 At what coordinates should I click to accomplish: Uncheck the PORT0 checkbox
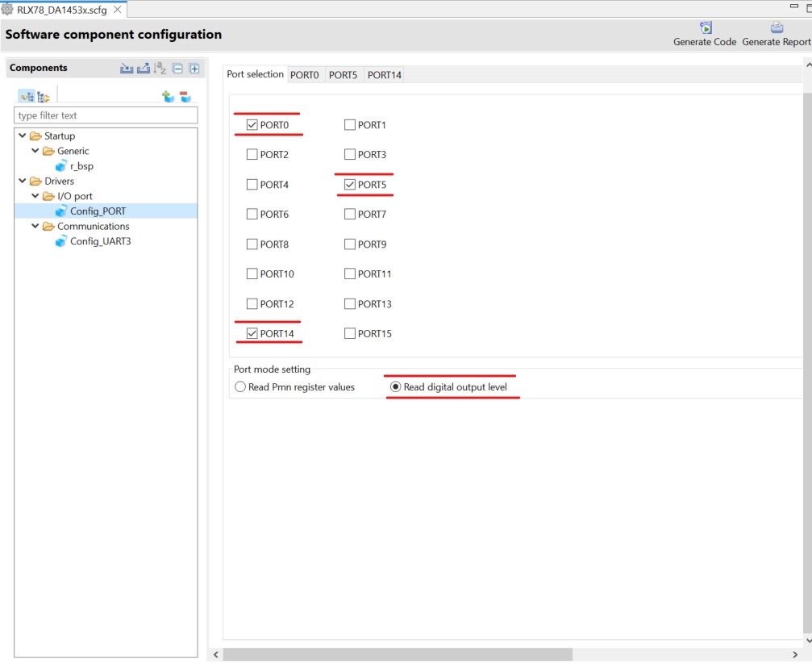click(252, 125)
